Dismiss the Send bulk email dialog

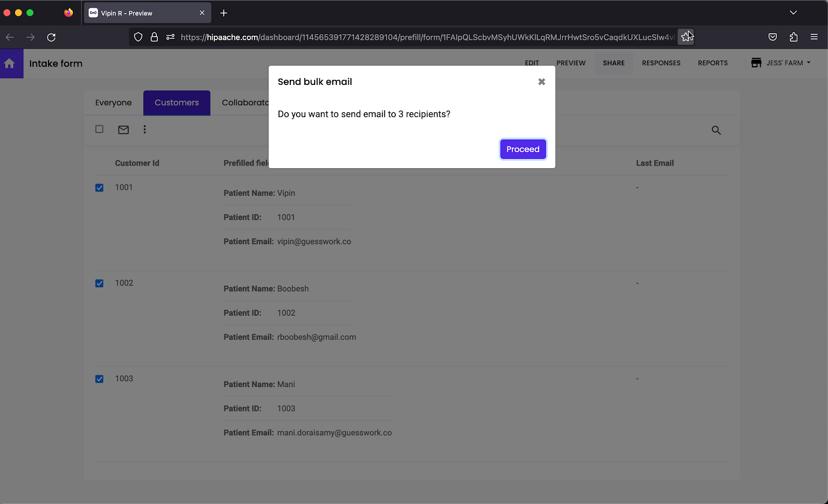tap(541, 81)
